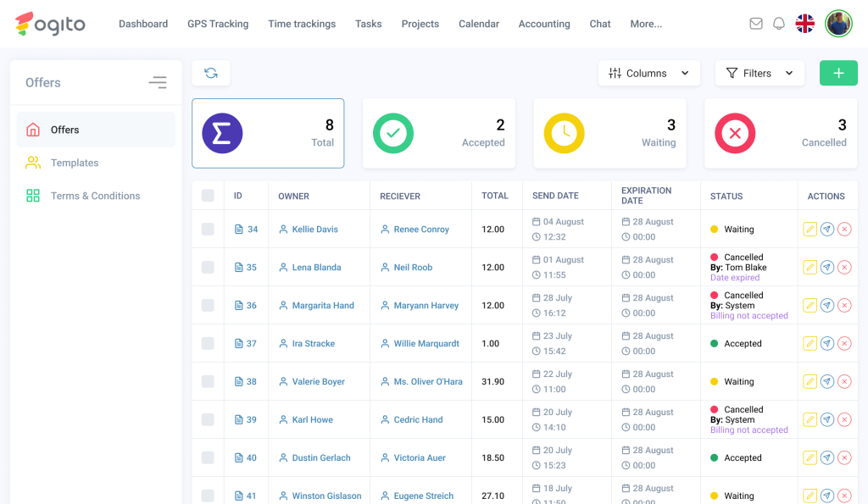Click the green add new offer button
This screenshot has height=504, width=868.
pyautogui.click(x=838, y=74)
